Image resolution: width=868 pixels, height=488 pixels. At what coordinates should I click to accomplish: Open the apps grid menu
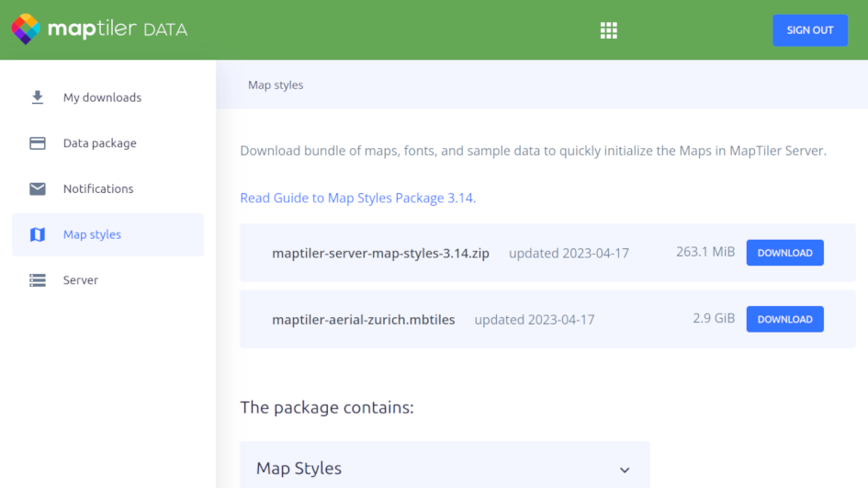click(609, 30)
